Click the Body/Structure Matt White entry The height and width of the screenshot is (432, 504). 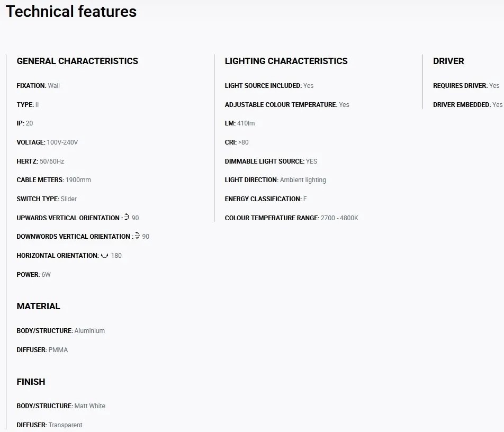click(x=61, y=406)
